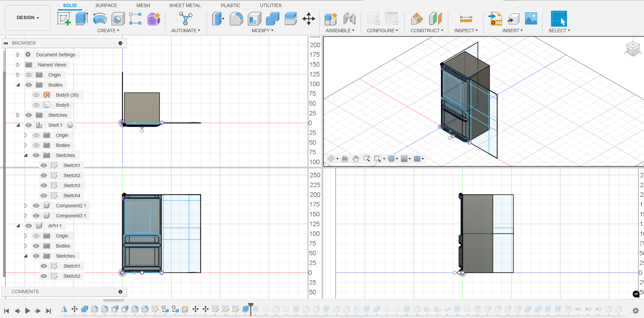
Task: Activate the Shell:1 component radio button
Action: [x=70, y=125]
